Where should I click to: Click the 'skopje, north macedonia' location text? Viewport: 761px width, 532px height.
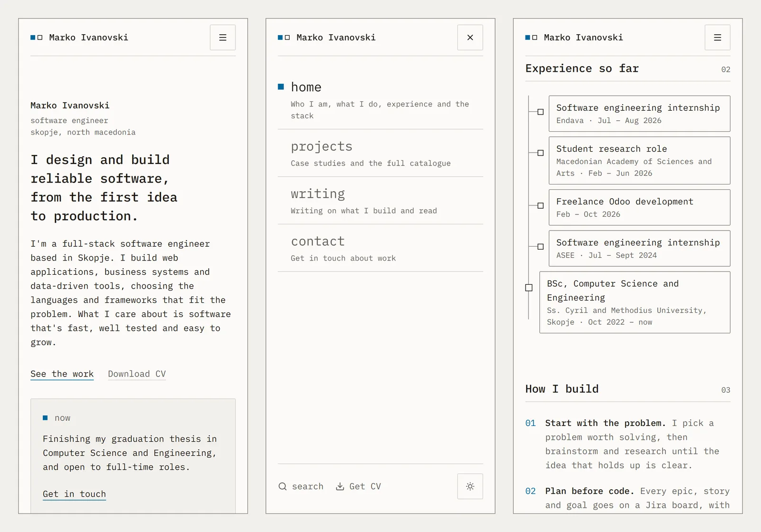[x=83, y=132]
